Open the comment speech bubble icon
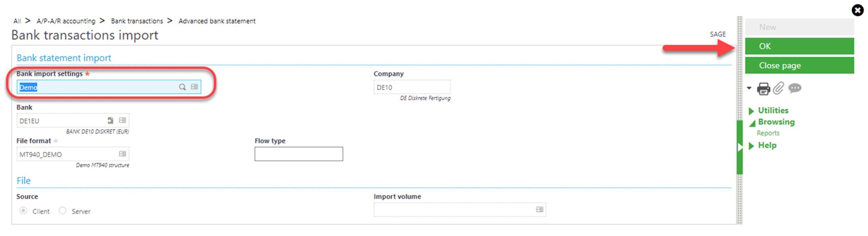Screen dimensions: 868x236 [794, 88]
